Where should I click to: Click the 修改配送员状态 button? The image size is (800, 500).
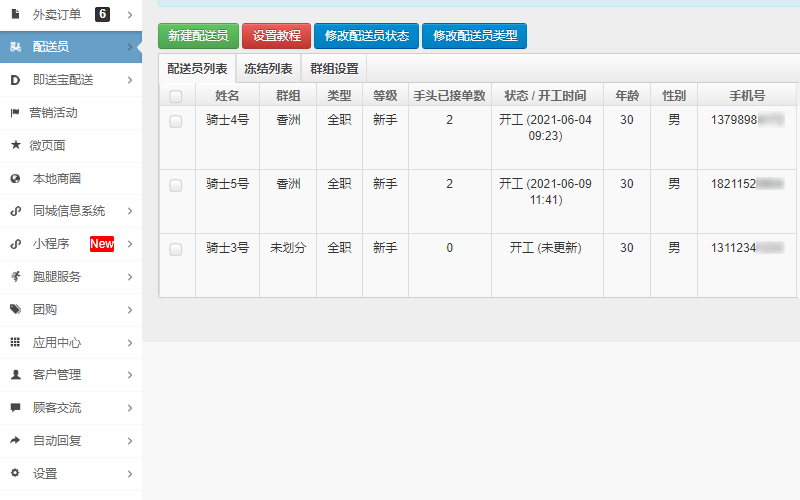point(367,36)
